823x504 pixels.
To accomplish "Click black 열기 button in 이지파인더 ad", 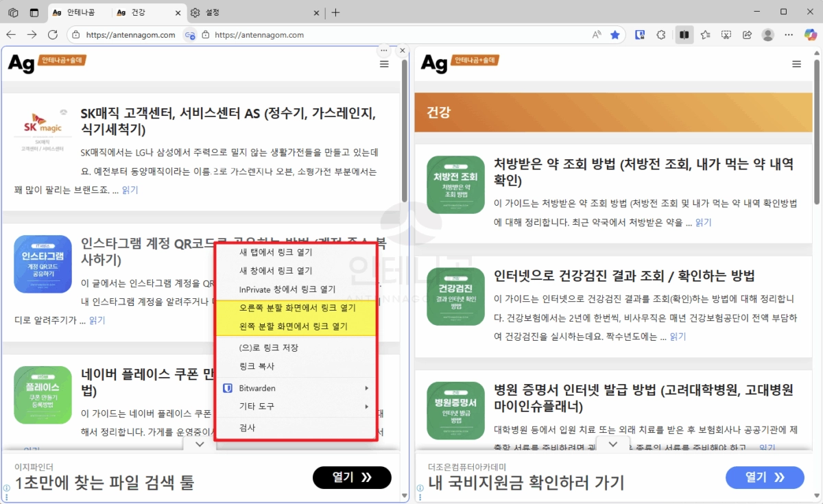I will [x=352, y=477].
